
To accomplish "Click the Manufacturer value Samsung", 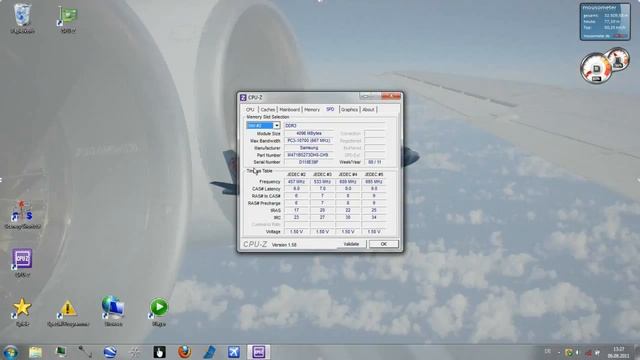I will click(x=309, y=148).
